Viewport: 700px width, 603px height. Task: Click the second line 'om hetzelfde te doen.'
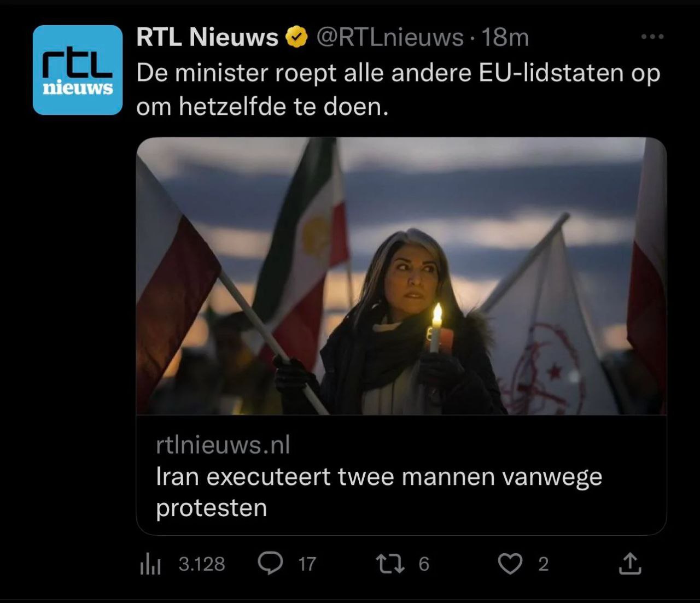(262, 107)
